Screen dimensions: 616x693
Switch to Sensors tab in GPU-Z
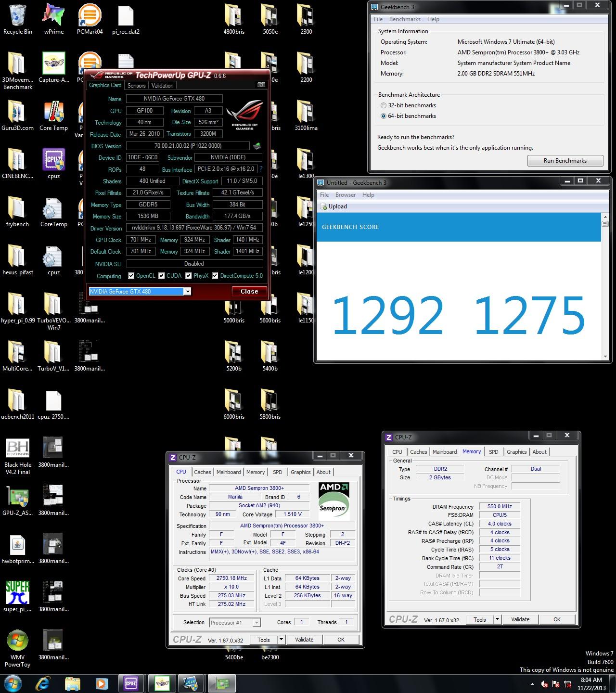(136, 85)
